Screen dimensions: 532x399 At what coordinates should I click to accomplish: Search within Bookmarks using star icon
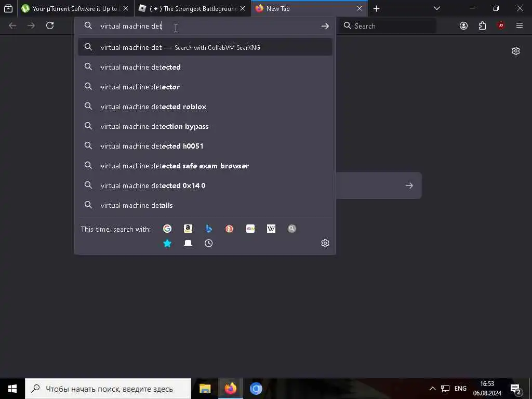pyautogui.click(x=167, y=243)
